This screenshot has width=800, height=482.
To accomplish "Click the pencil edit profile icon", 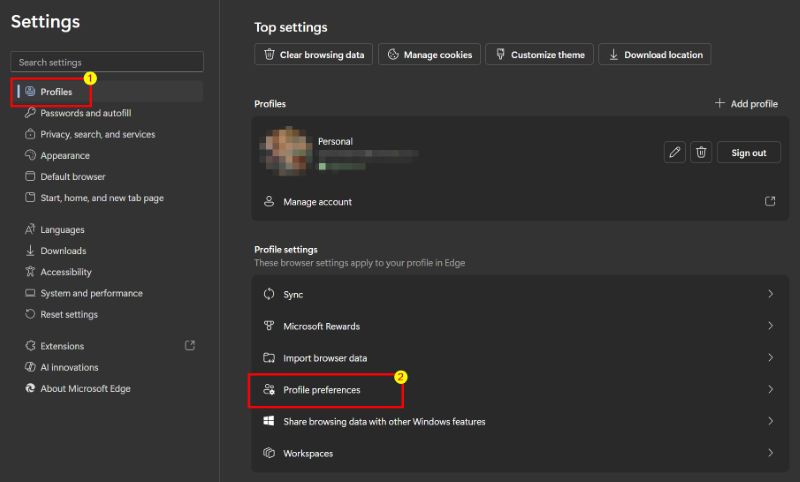I will (675, 152).
